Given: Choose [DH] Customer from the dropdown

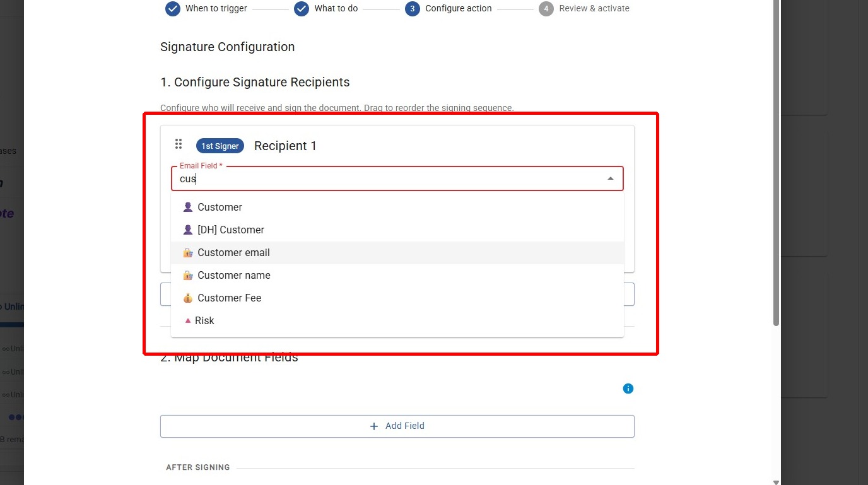Looking at the screenshot, I should click(x=230, y=230).
